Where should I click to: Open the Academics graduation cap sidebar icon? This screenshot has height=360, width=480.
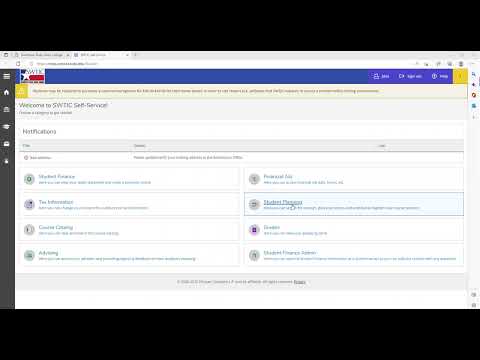pos(6,127)
